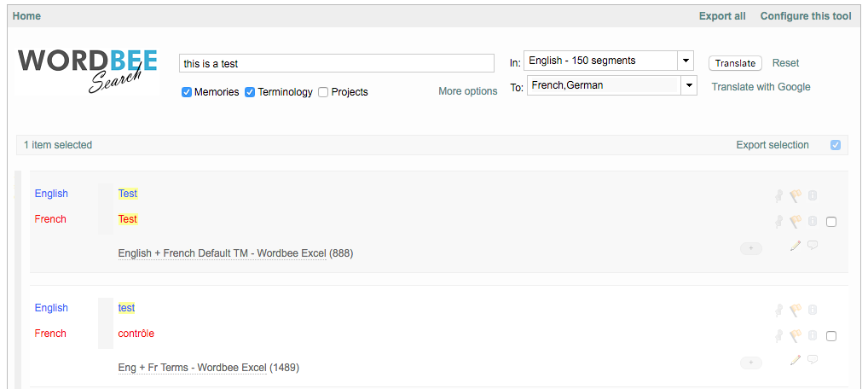This screenshot has width=868, height=389.
Task: Click pin icon on lowercase English test row
Action: tap(778, 311)
